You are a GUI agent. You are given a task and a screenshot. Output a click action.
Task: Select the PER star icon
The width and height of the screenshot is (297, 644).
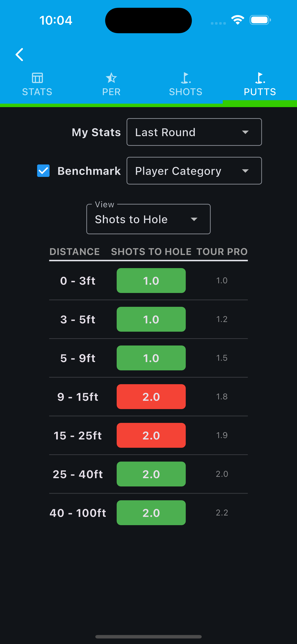coord(111,78)
